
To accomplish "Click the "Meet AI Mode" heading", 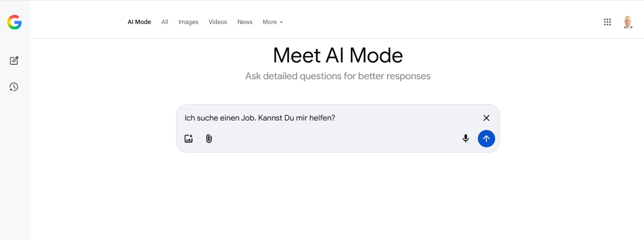I will click(x=338, y=56).
